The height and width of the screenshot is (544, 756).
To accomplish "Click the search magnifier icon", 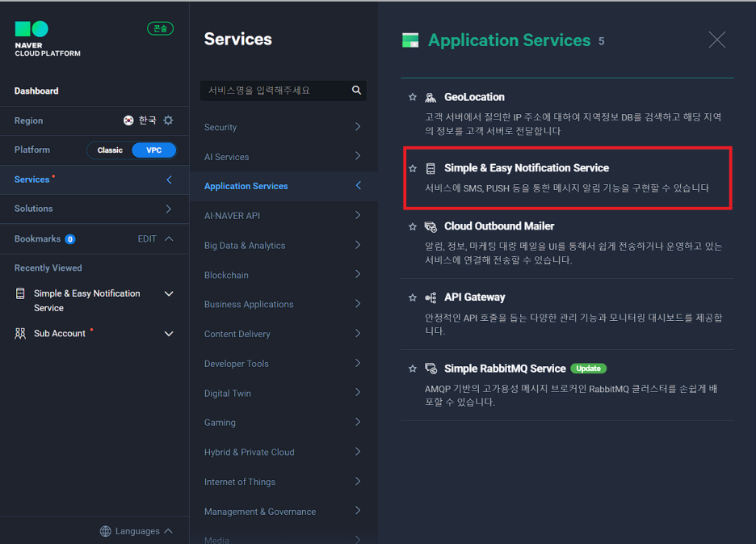I will tap(356, 91).
